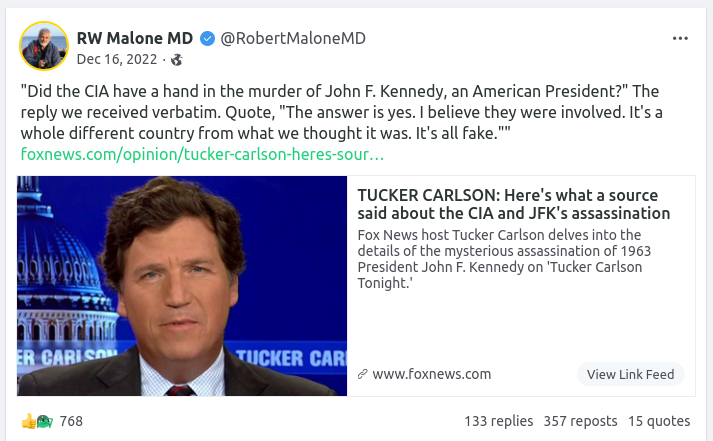This screenshot has height=441, width=713.
Task: Open the three-dot post options menu
Action: (680, 39)
